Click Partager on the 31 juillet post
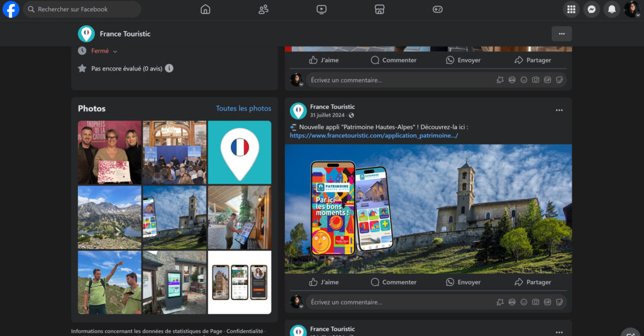The image size is (644, 336). point(533,282)
